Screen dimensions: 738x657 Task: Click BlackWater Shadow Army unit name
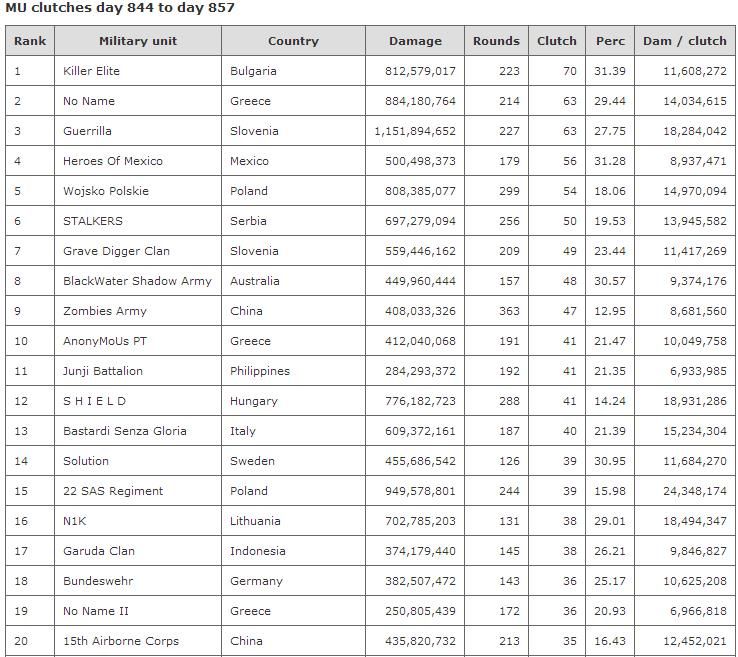click(x=137, y=281)
